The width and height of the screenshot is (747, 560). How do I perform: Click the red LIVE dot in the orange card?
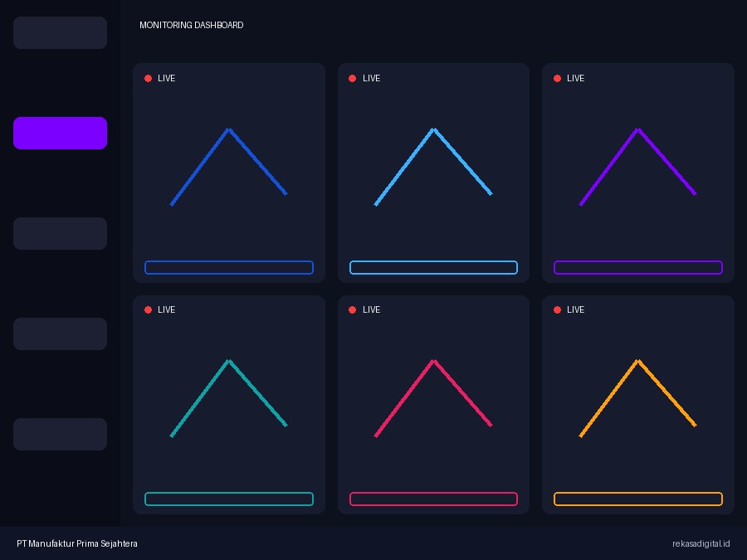pos(558,310)
